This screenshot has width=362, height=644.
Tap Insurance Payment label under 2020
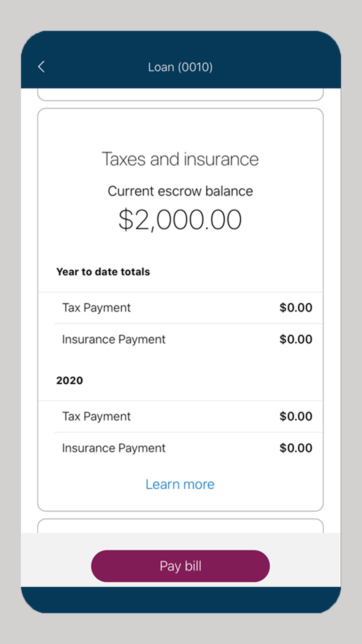tap(114, 448)
